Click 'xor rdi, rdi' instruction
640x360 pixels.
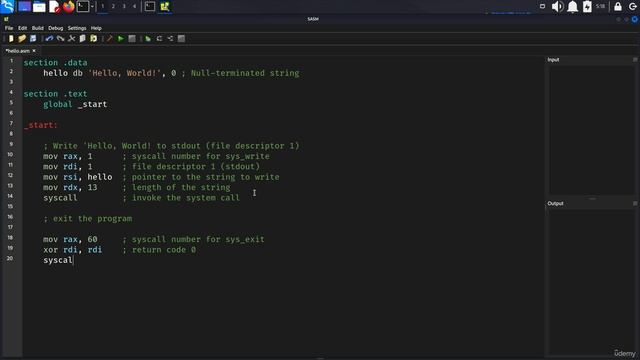pyautogui.click(x=73, y=250)
